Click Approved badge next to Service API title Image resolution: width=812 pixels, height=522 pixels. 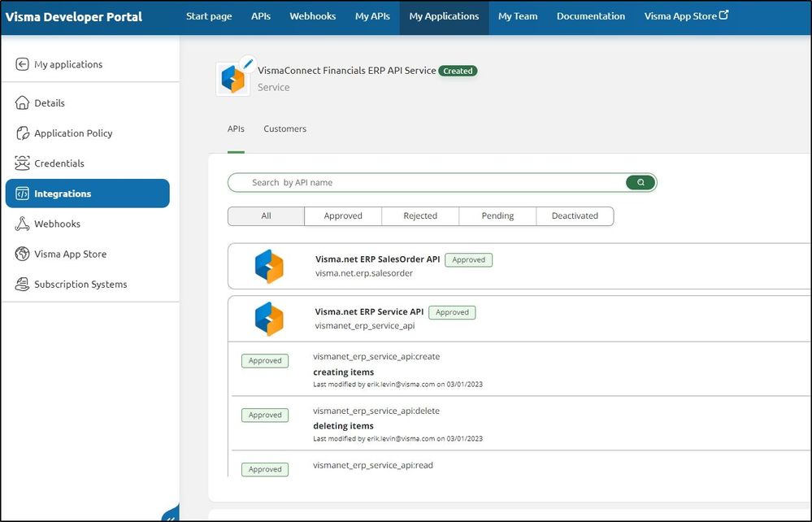point(452,312)
